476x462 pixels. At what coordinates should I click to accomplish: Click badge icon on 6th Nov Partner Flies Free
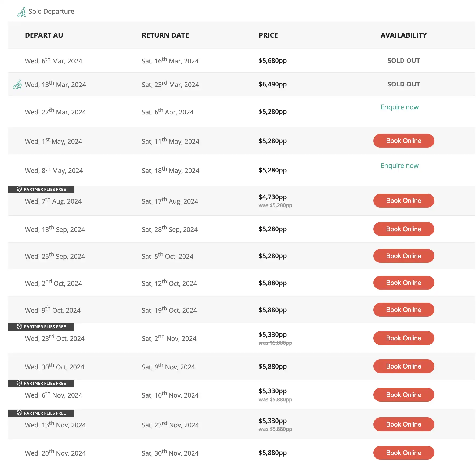19,383
